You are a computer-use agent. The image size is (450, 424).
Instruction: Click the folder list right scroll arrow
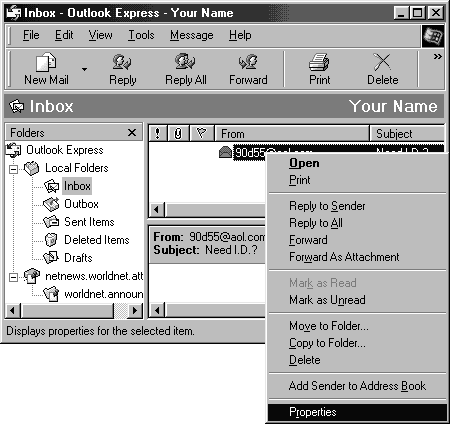pos(135,311)
